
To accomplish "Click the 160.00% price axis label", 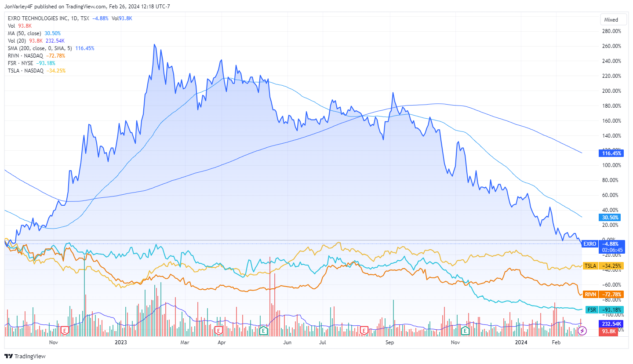I will pyautogui.click(x=611, y=121).
